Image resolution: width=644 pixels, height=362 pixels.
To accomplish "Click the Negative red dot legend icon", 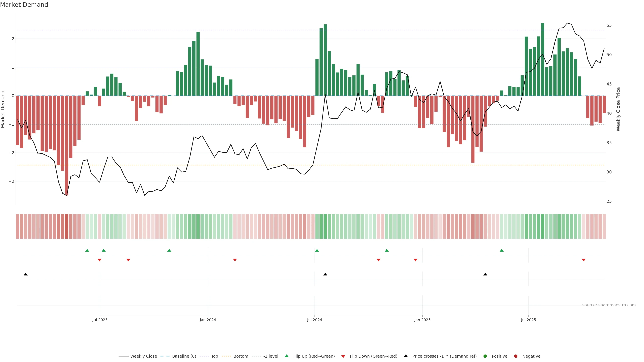I will click(516, 356).
